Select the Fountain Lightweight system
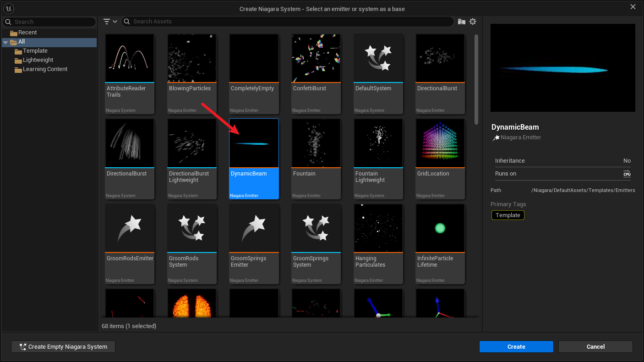Image resolution: width=644 pixels, height=362 pixels. click(378, 159)
